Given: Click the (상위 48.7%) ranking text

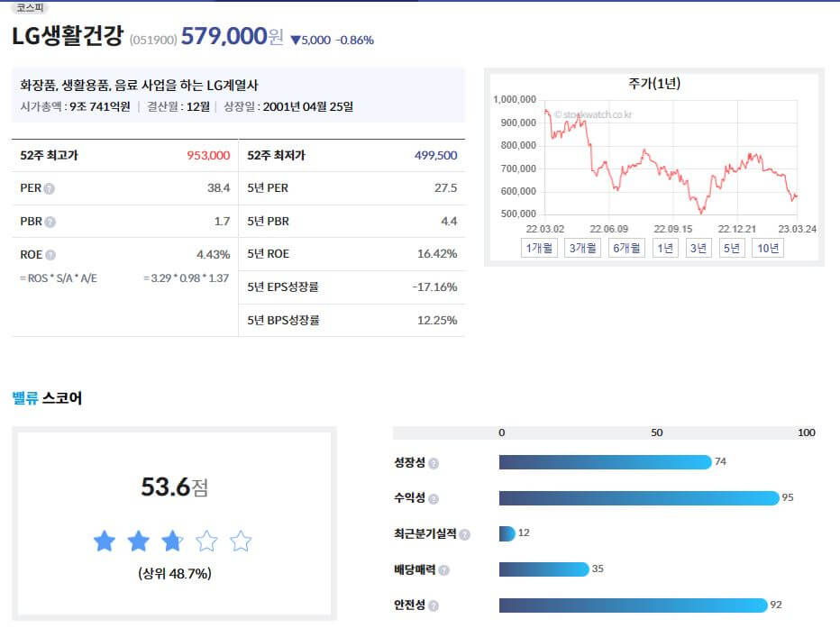Looking at the screenshot, I should click(x=175, y=573).
